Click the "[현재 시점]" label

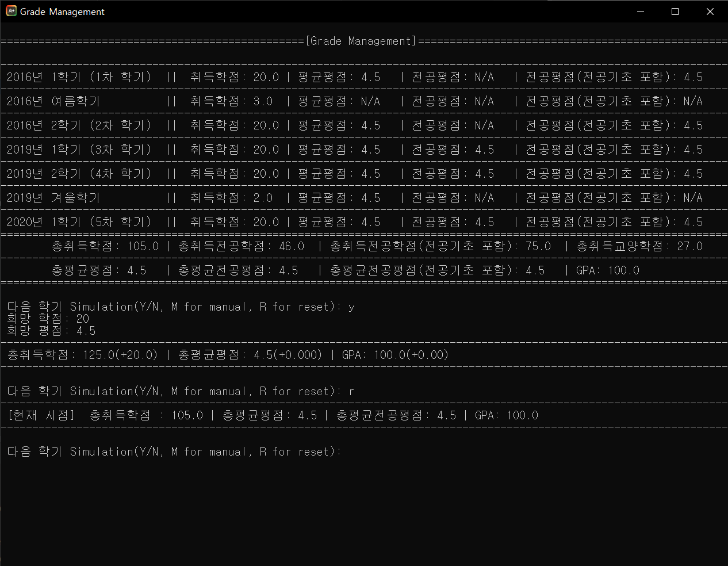pos(41,415)
